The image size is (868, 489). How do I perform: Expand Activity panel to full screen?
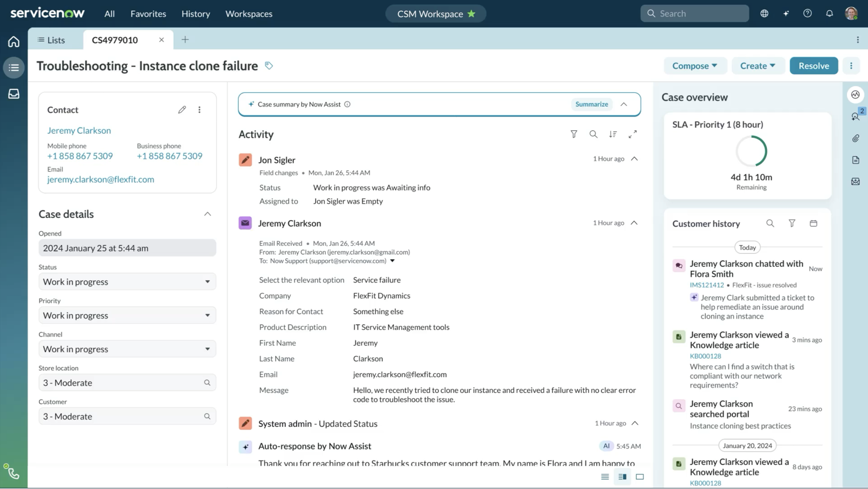pos(633,134)
